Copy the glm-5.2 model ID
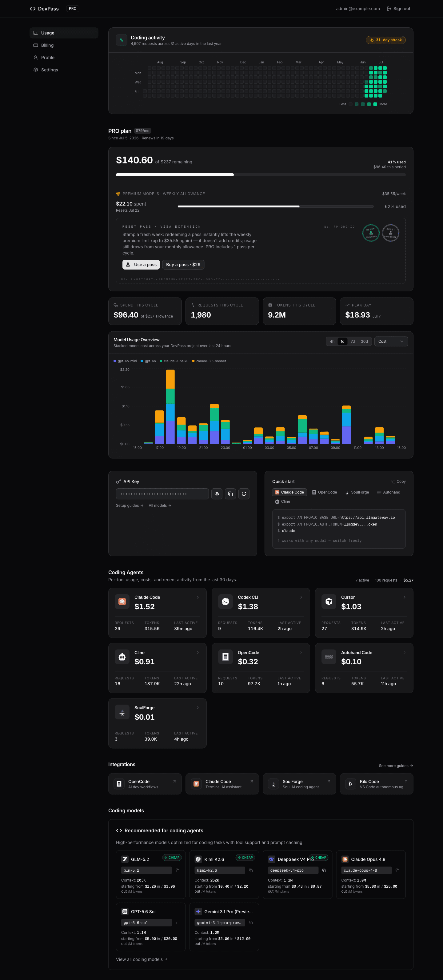The height and width of the screenshot is (980, 443). coord(177,870)
